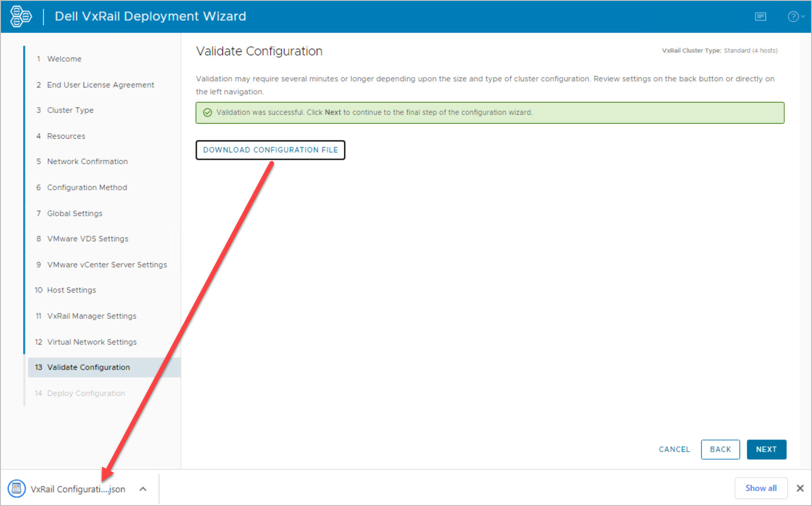Viewport: 812px width, 506px height.
Task: Cancel the deployment wizard
Action: [x=674, y=449]
